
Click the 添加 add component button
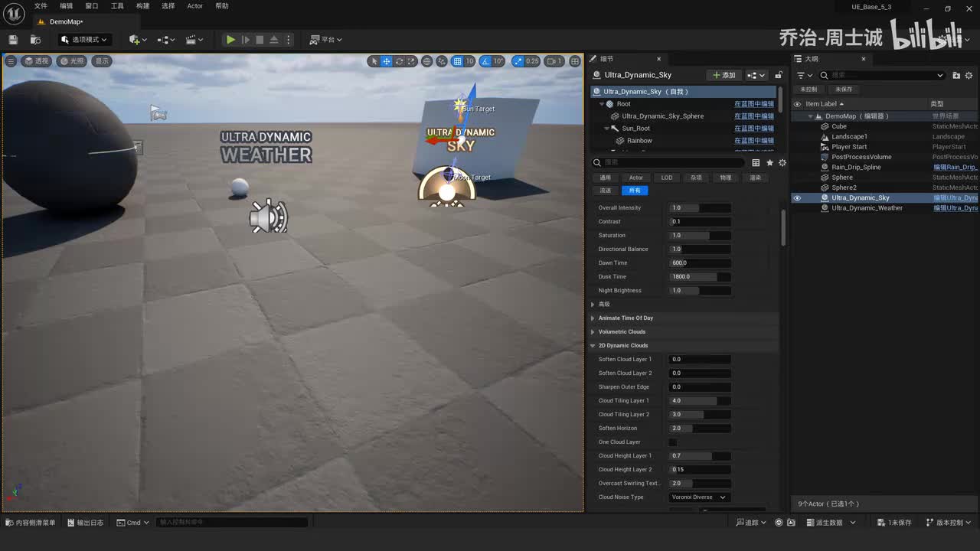click(724, 75)
